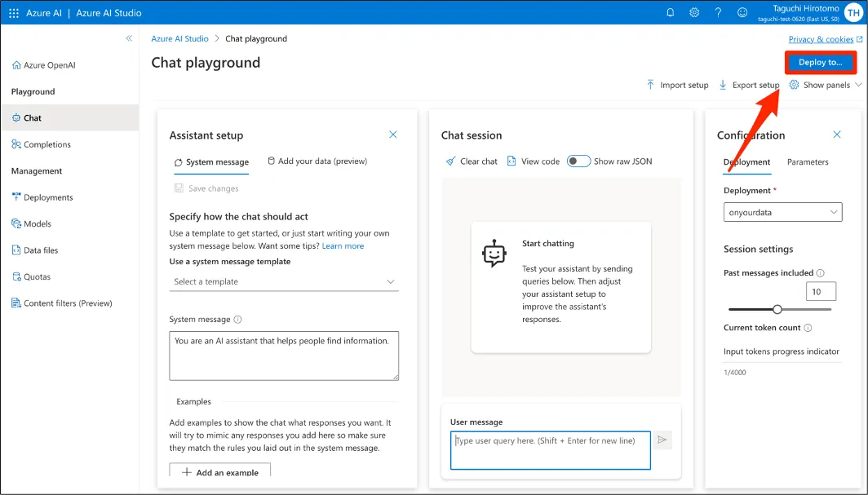
Task: Open the feedback smiley icon
Action: point(742,13)
